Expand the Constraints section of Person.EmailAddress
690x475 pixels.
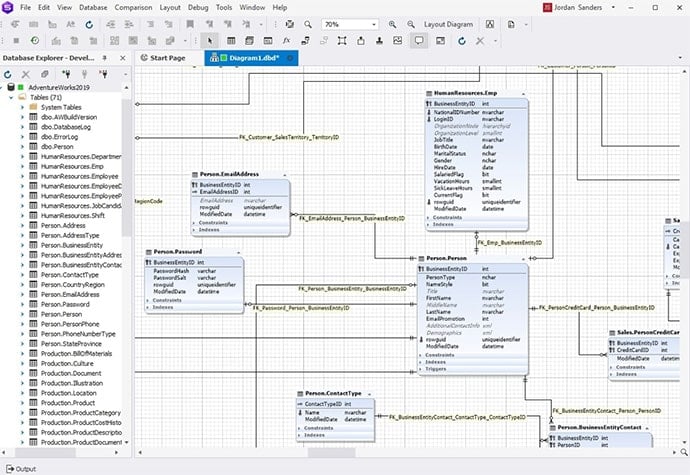pyautogui.click(x=194, y=223)
